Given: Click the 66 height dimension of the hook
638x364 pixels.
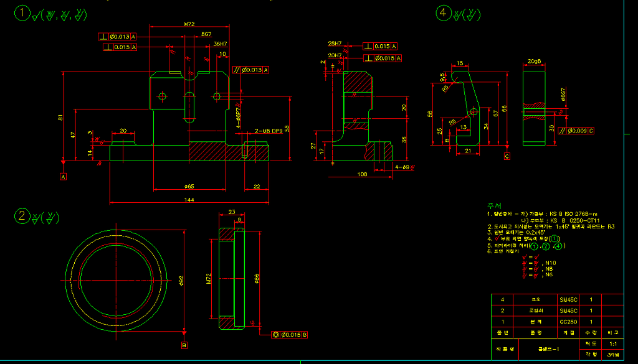Looking at the screenshot, I should (505, 108).
